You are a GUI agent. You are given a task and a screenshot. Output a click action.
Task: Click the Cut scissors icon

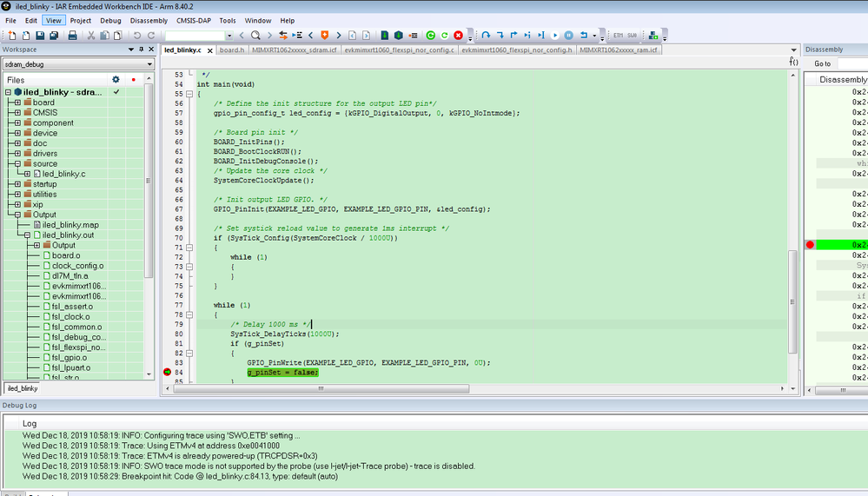(x=90, y=36)
